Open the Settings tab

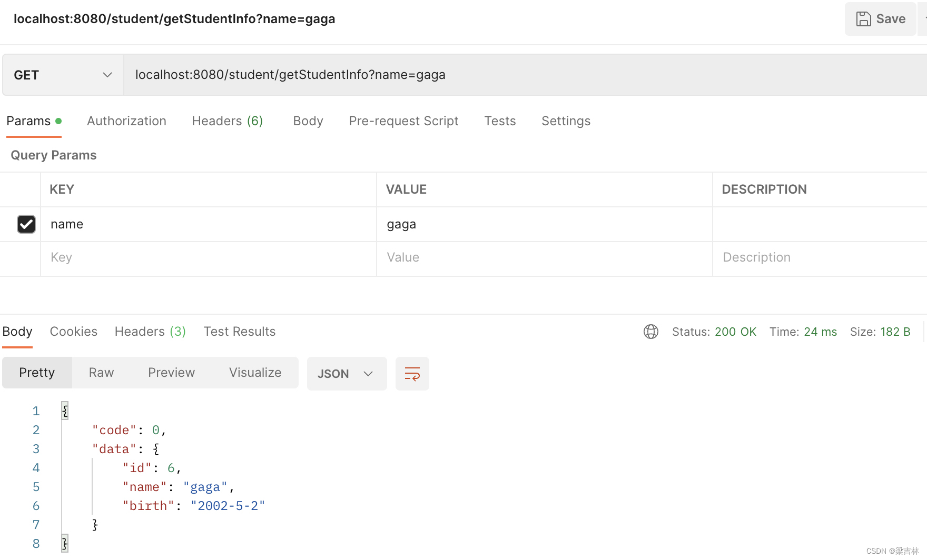[566, 121]
